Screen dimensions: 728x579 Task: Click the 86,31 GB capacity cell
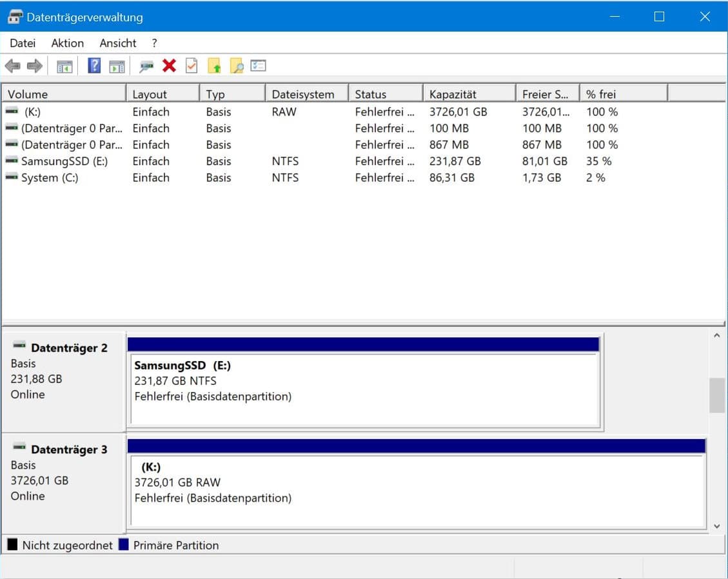[452, 178]
